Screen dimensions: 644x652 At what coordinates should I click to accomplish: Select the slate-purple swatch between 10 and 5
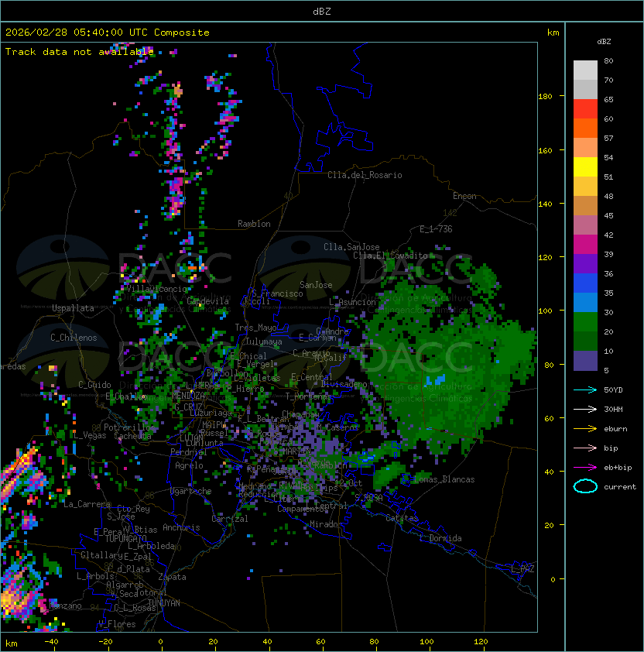(x=585, y=361)
